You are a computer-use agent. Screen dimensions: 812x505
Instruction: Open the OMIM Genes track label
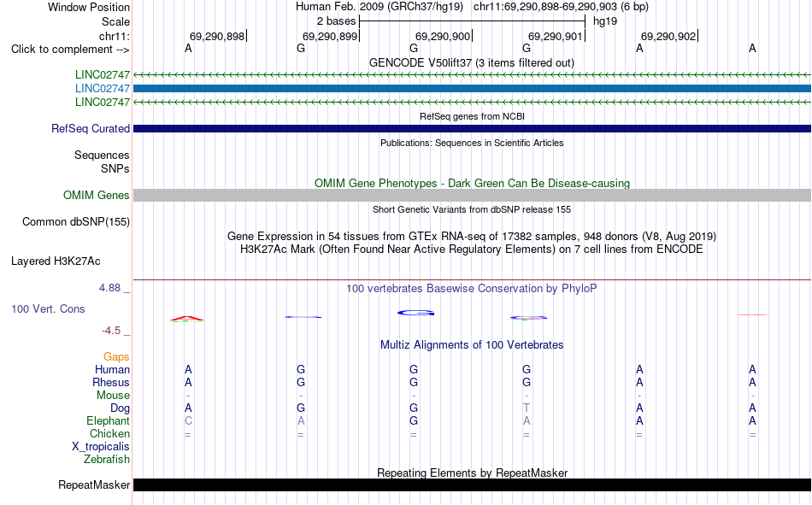click(x=96, y=196)
